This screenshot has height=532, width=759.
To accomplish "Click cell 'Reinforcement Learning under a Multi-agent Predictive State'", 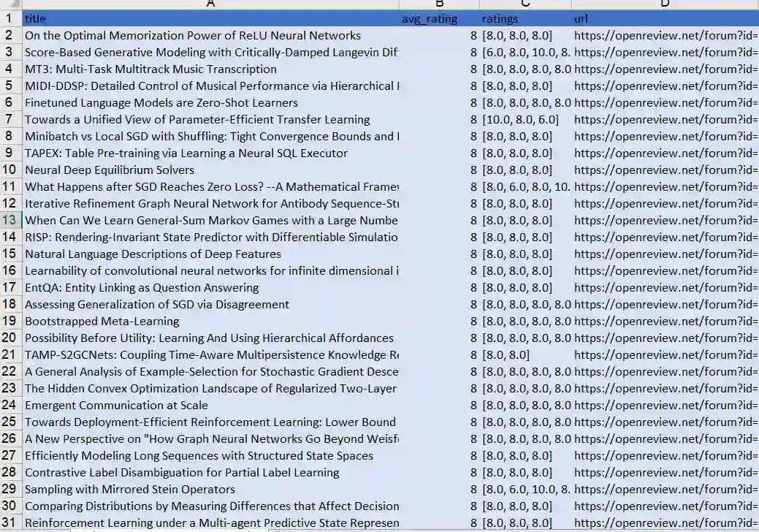I will [210, 522].
